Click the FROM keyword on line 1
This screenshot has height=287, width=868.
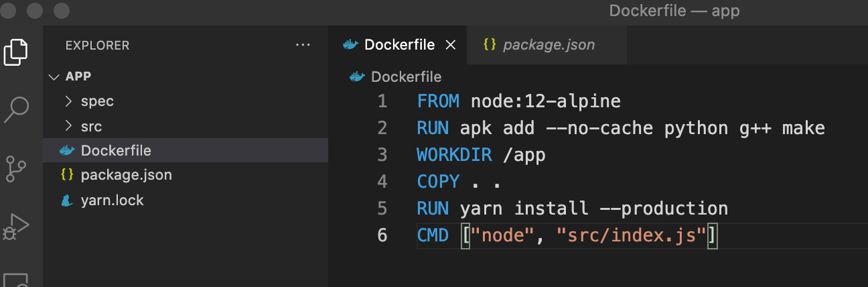click(x=438, y=101)
